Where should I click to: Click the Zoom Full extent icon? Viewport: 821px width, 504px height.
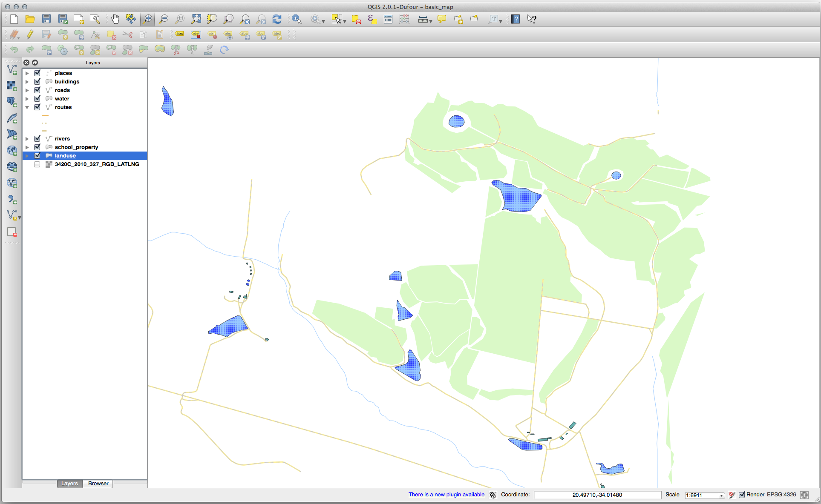(x=196, y=19)
